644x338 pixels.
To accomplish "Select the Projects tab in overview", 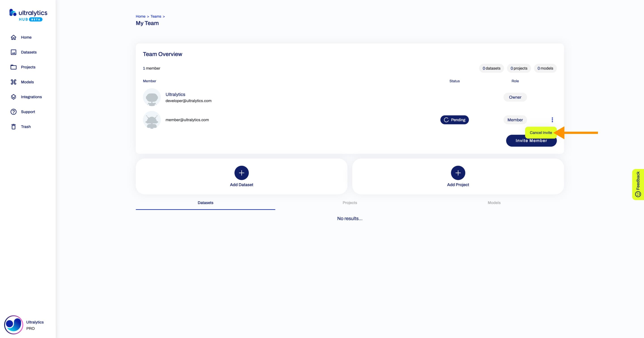I will [350, 203].
